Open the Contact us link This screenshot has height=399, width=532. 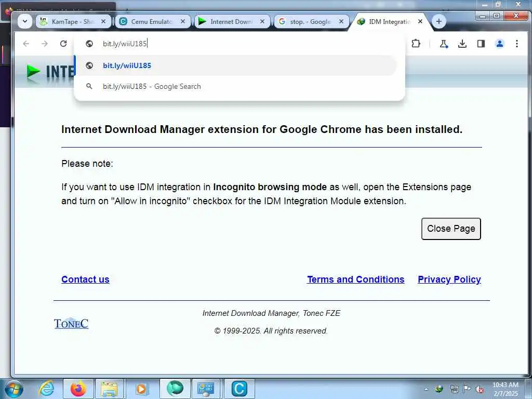[x=85, y=279]
